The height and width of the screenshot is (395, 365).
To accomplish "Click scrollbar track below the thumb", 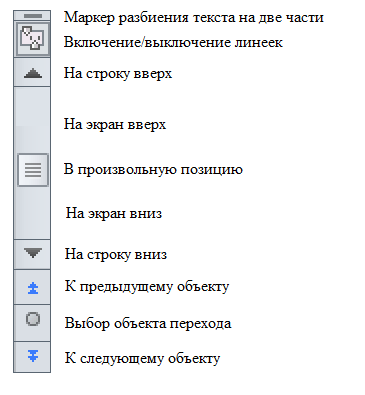I will (32, 212).
